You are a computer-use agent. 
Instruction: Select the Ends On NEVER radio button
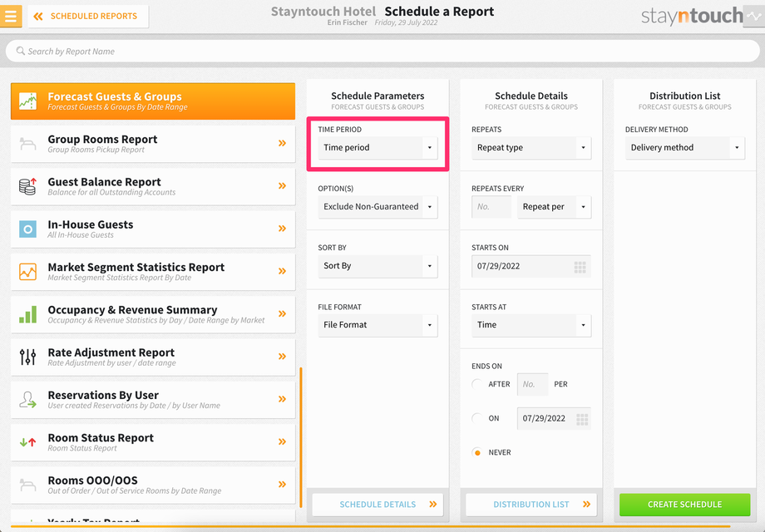click(477, 452)
